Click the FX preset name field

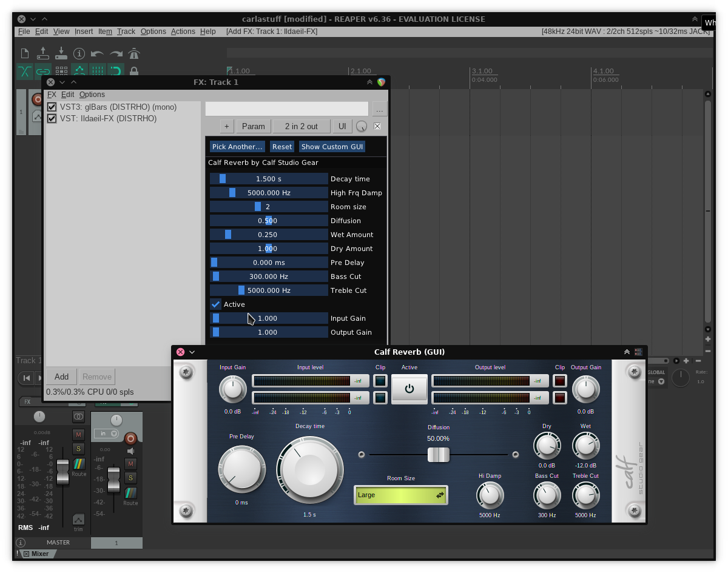click(287, 109)
